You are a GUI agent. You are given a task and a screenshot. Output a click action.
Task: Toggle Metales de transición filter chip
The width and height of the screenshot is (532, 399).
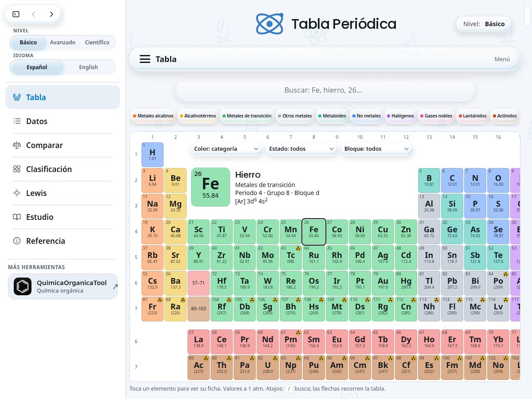(x=248, y=116)
